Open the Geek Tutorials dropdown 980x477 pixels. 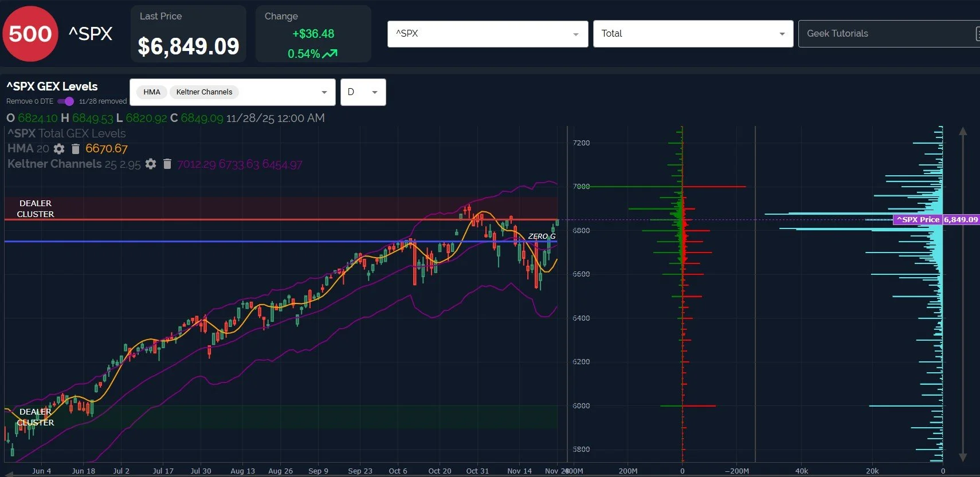coord(889,34)
